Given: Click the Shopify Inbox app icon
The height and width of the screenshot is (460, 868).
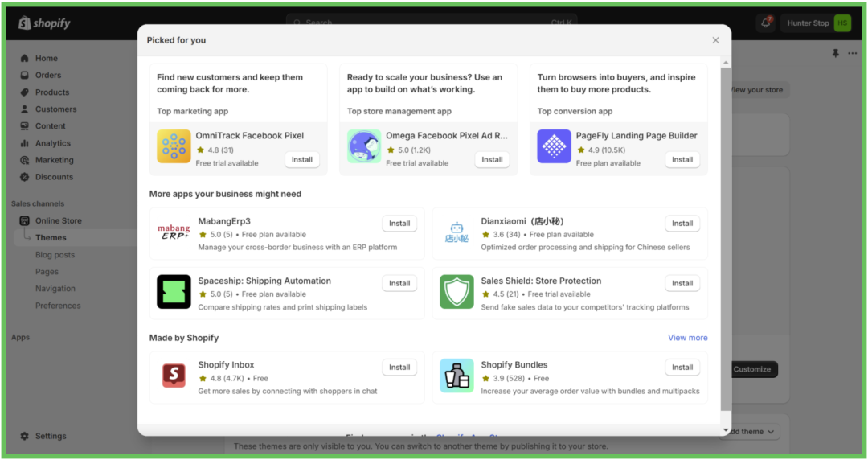Looking at the screenshot, I should click(x=174, y=376).
